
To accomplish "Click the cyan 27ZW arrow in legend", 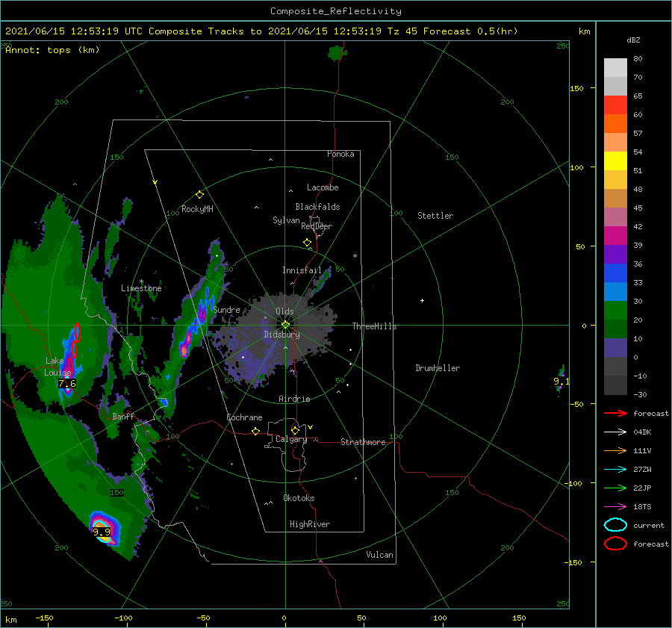I will [x=616, y=470].
